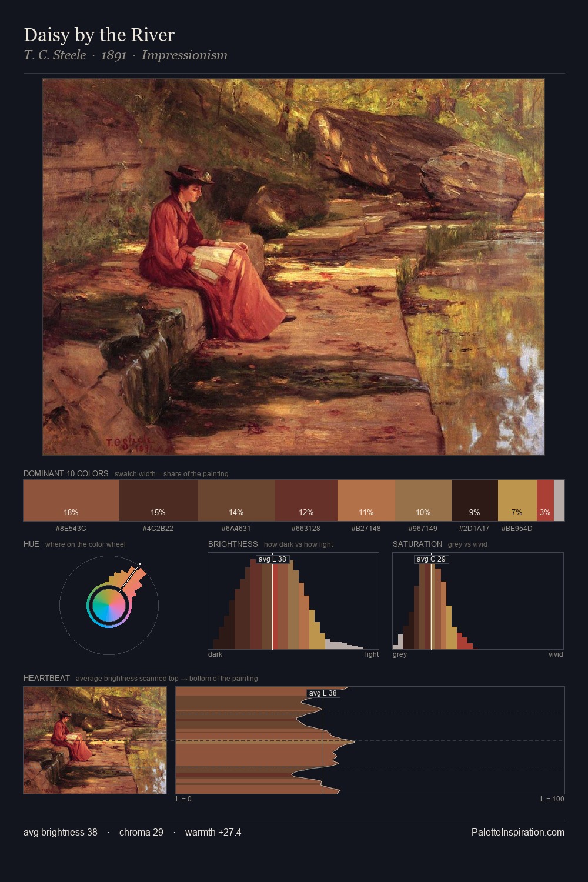
Task: Click the 'light' axis label
Action: (372, 654)
